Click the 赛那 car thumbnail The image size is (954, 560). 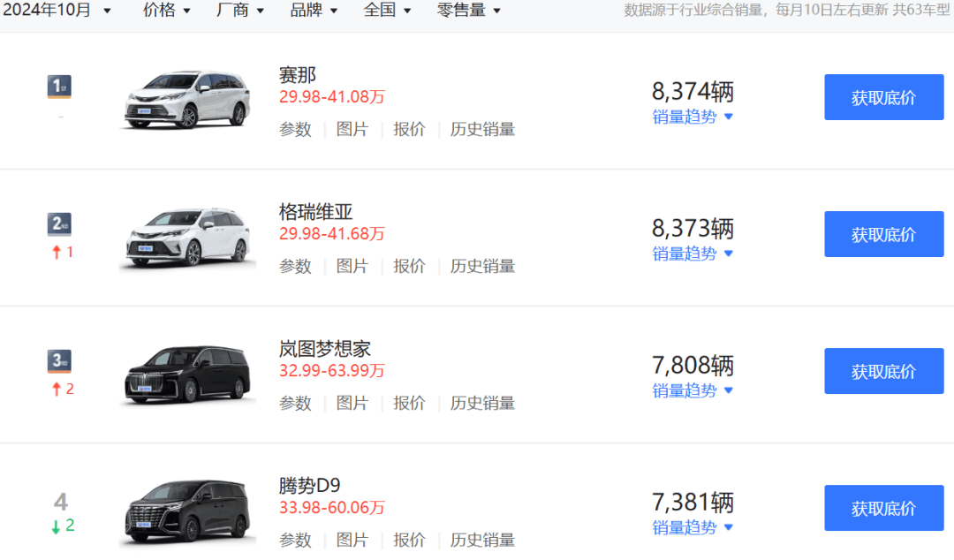(x=187, y=99)
